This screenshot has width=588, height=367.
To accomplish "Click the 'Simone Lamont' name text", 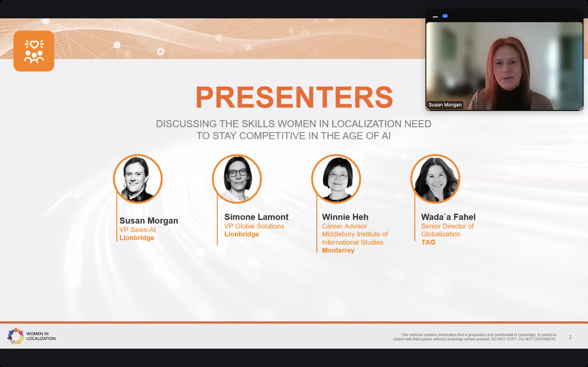I will coord(256,217).
